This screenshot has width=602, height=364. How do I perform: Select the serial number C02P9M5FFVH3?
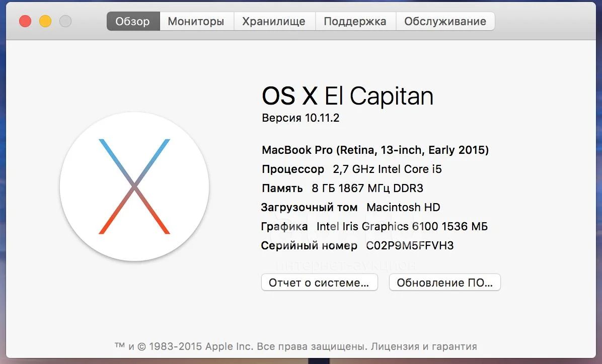[x=410, y=245]
